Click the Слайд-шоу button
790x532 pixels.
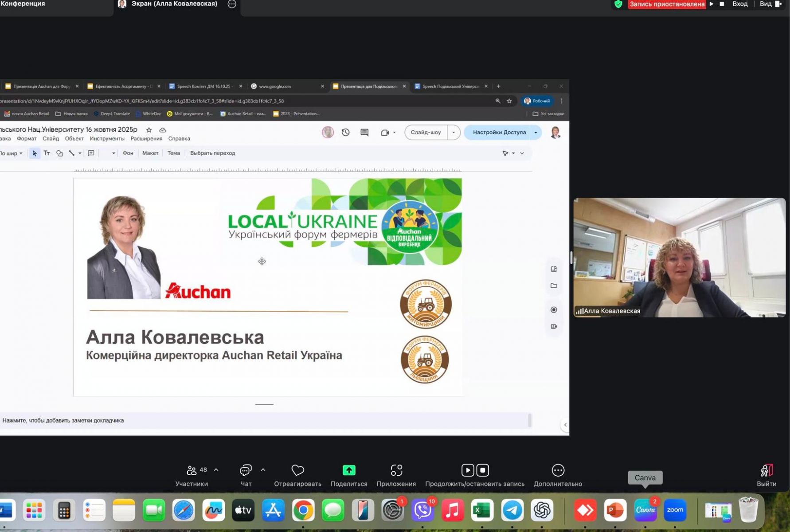tap(426, 133)
